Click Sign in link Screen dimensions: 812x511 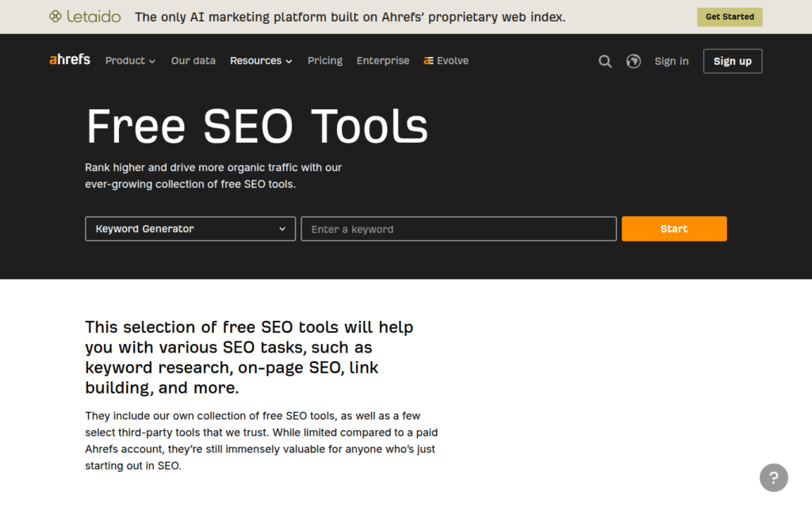671,61
